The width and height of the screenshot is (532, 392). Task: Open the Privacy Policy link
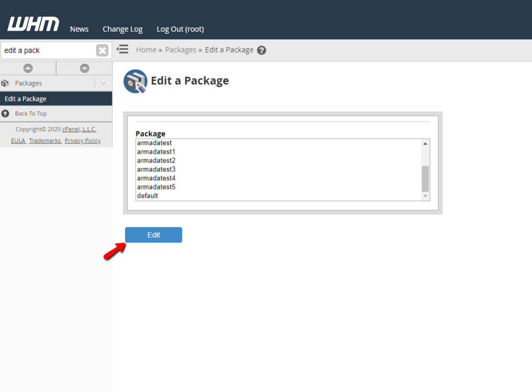click(x=83, y=141)
